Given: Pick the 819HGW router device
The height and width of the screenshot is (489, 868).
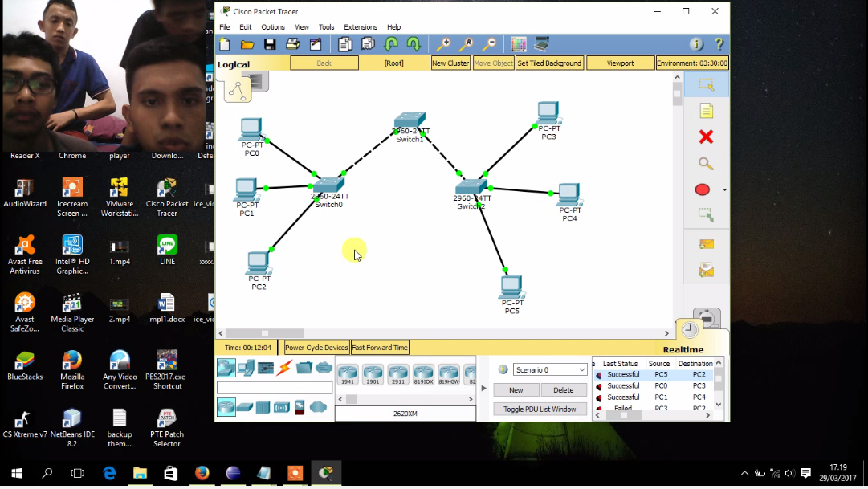Looking at the screenshot, I should coord(449,374).
